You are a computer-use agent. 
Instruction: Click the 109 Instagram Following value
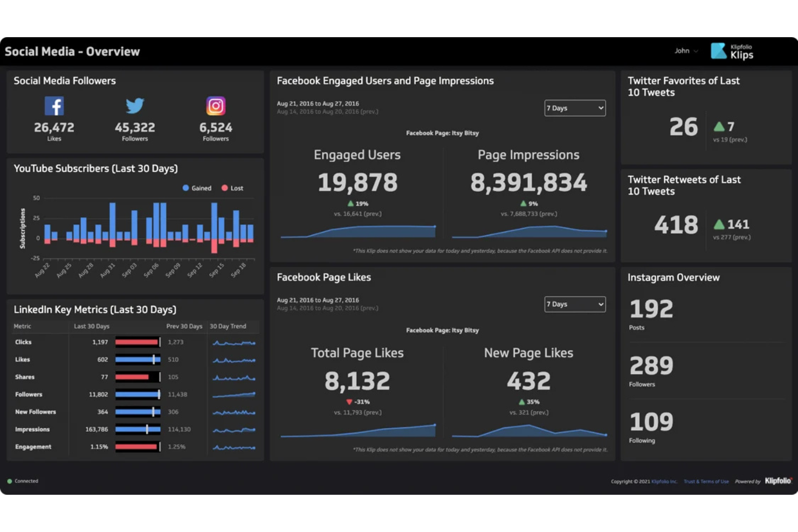pyautogui.click(x=651, y=422)
